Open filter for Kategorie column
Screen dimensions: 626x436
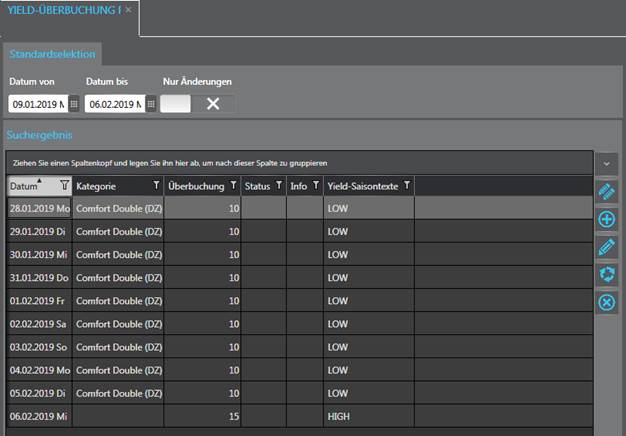pos(155,186)
